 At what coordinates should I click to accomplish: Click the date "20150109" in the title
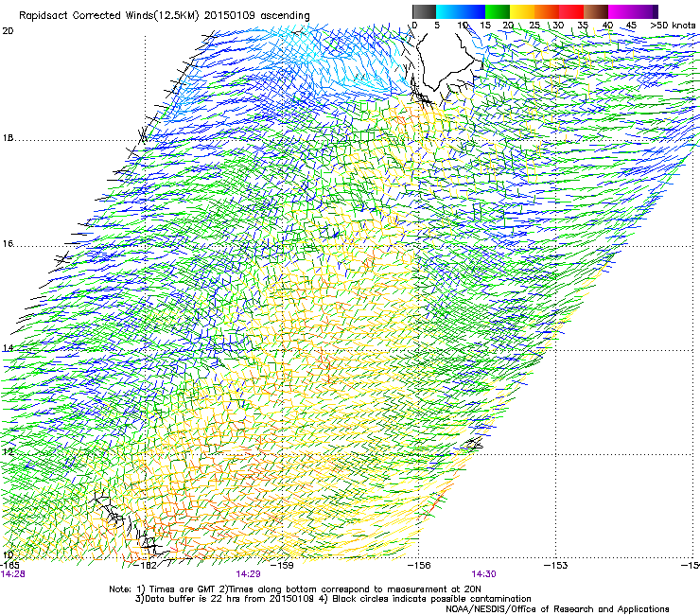[x=230, y=16]
